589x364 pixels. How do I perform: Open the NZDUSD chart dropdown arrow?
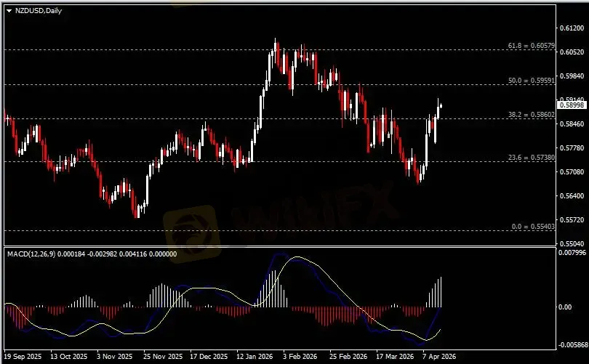pos(9,11)
